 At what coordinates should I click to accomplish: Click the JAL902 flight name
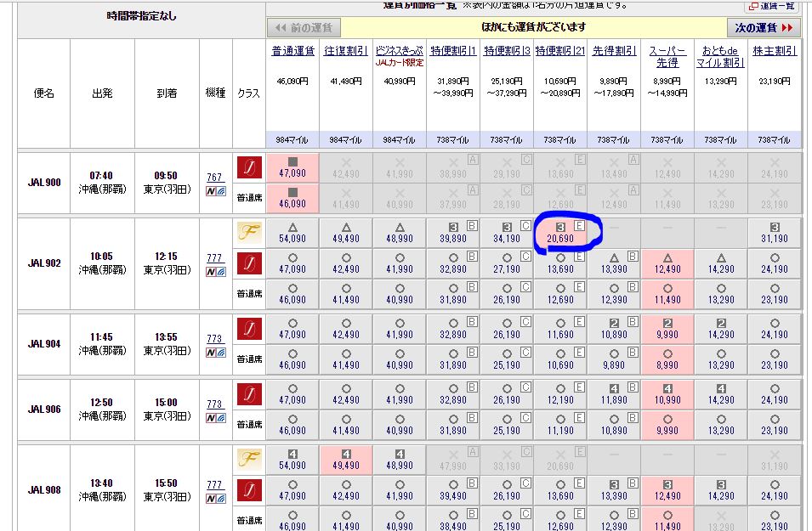pos(44,263)
